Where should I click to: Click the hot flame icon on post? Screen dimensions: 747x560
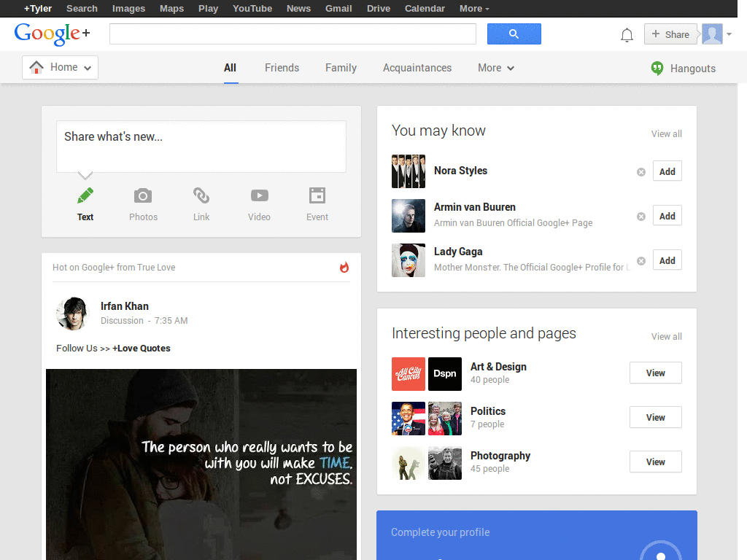click(x=344, y=267)
